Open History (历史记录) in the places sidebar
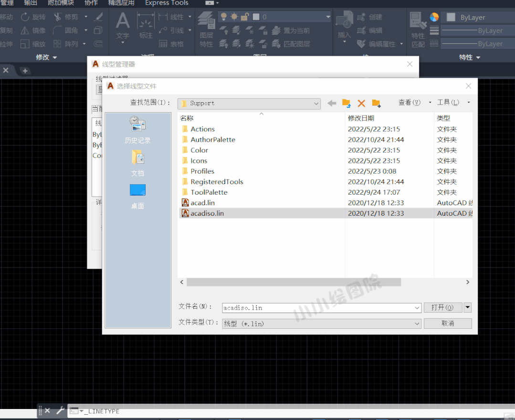This screenshot has height=420, width=515. pyautogui.click(x=137, y=130)
